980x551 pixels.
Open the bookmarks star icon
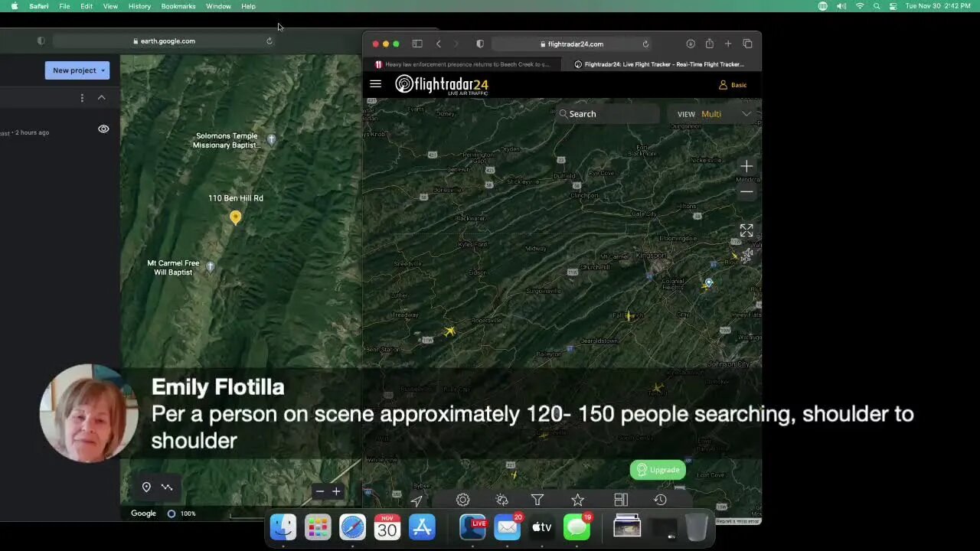tap(577, 500)
